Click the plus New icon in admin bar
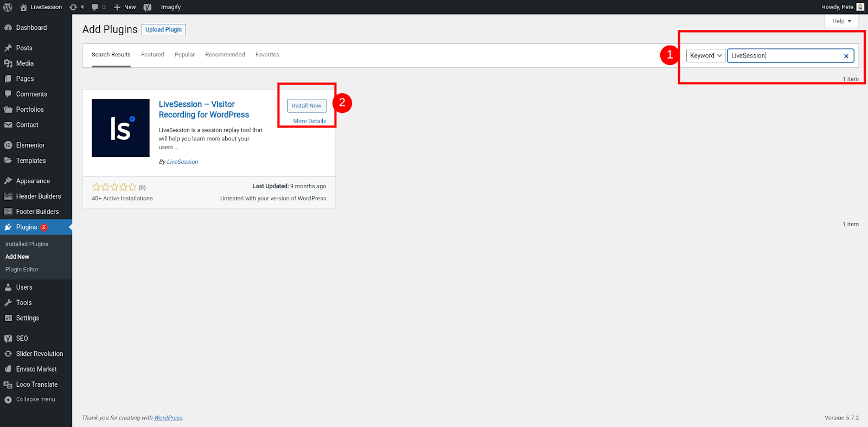The height and width of the screenshot is (427, 868). click(x=117, y=7)
